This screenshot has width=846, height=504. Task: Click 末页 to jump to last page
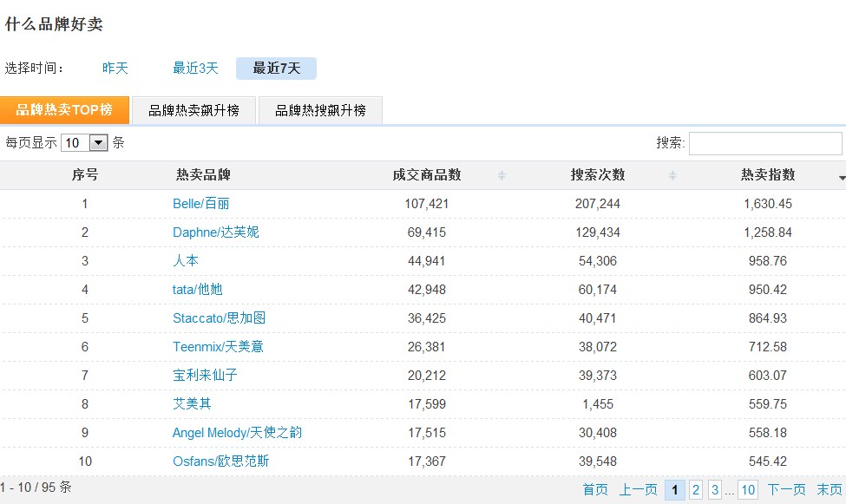click(x=829, y=490)
